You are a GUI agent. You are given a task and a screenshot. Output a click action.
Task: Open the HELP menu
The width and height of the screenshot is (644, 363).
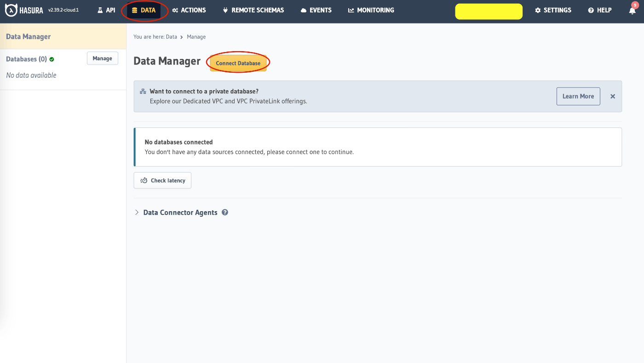pos(600,10)
